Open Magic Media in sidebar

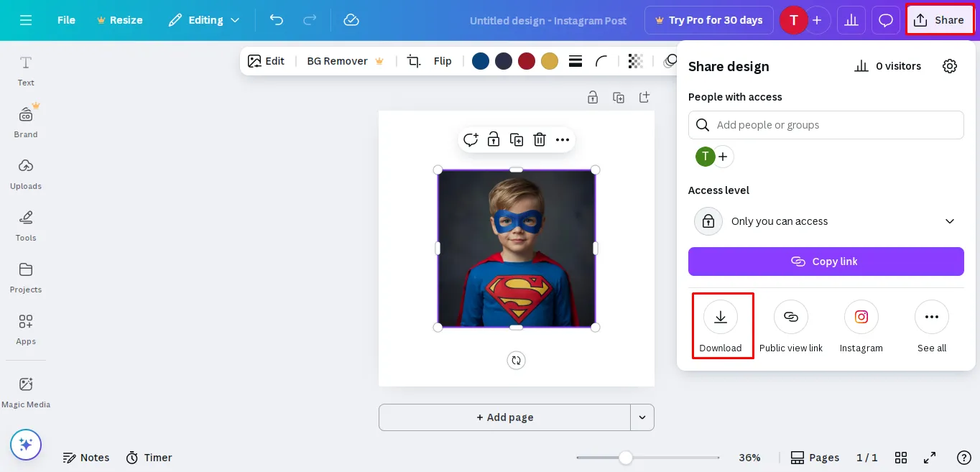pos(26,392)
